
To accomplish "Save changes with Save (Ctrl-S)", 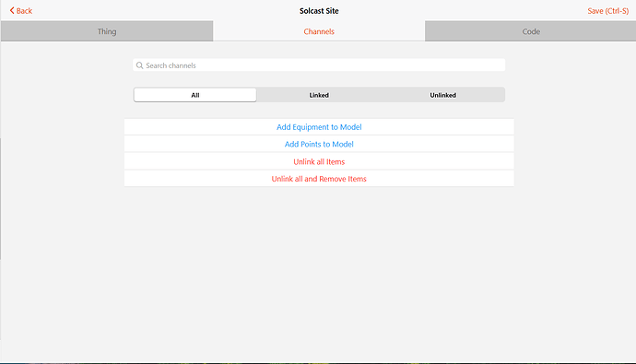I will [x=607, y=11].
